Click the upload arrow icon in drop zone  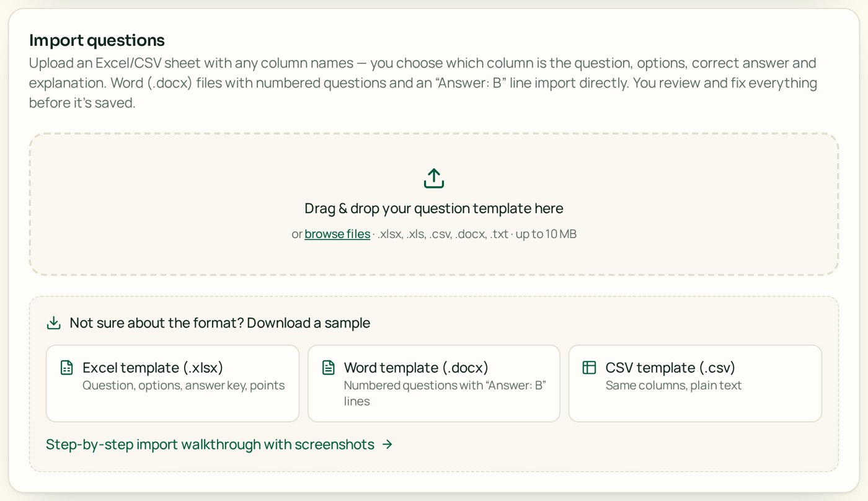[x=434, y=178]
